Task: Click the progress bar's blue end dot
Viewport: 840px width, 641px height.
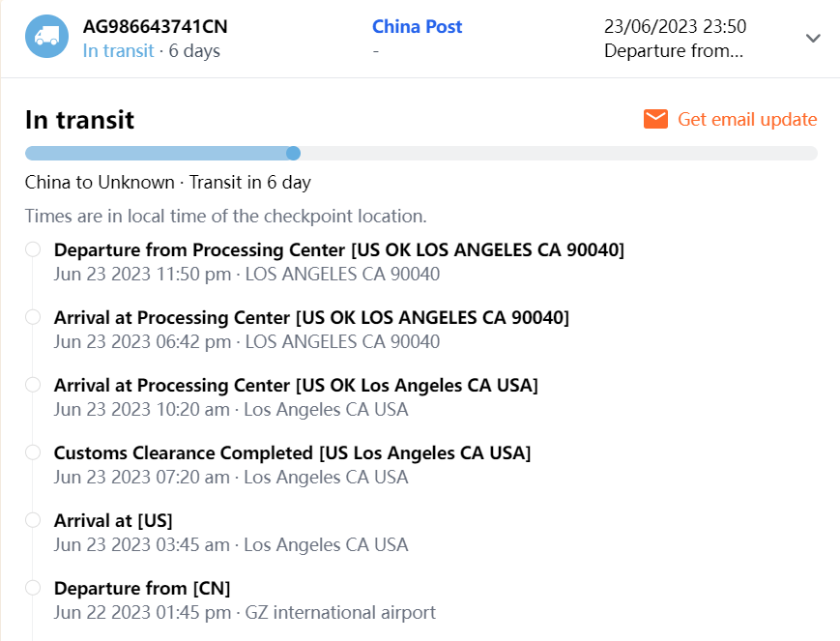Action: pyautogui.click(x=294, y=153)
